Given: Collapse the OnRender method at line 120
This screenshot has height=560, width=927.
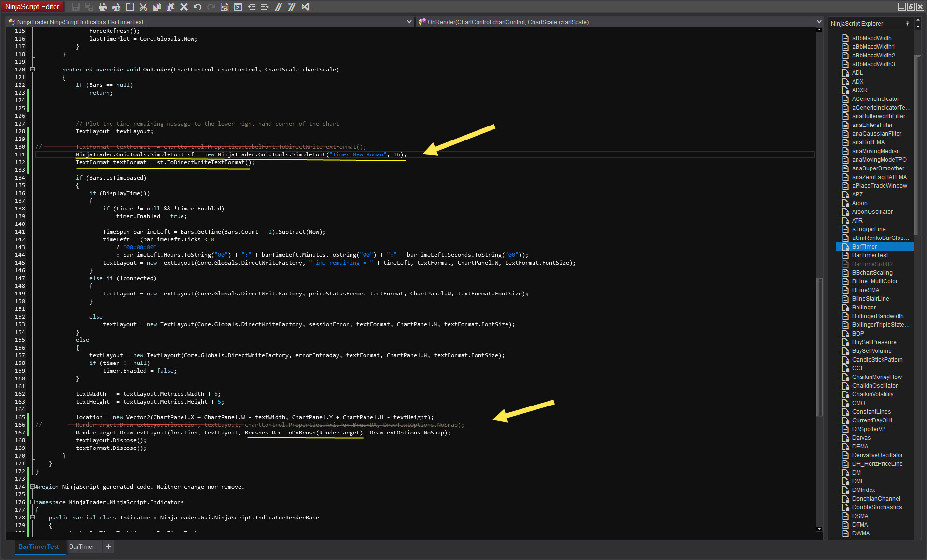Looking at the screenshot, I should (x=33, y=70).
